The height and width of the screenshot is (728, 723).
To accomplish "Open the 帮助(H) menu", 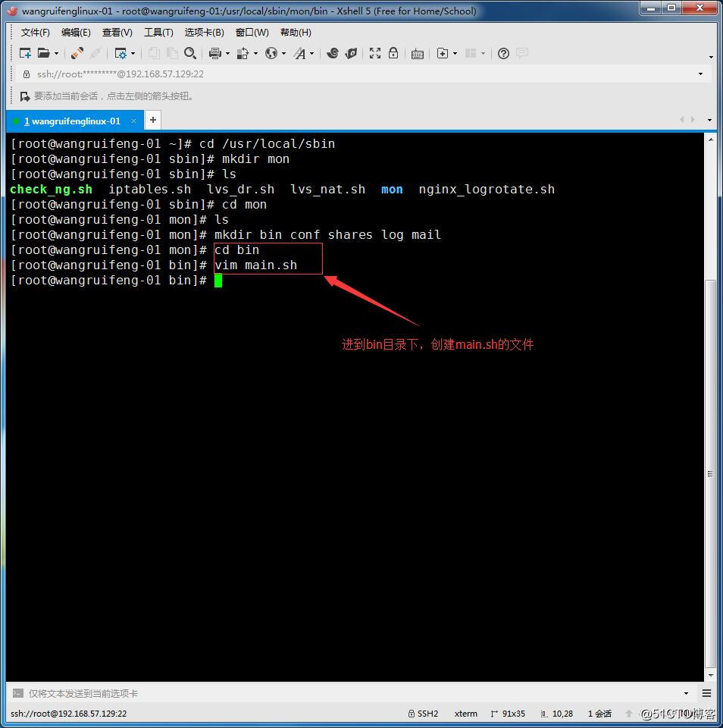I will click(296, 33).
